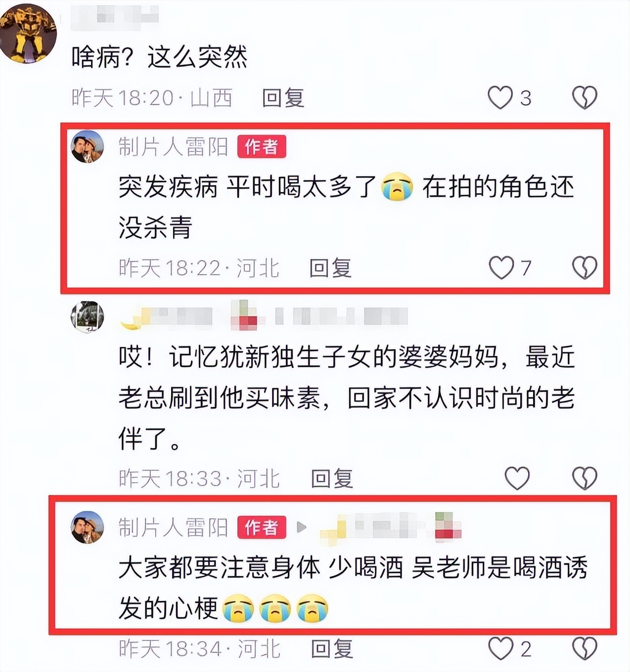The width and height of the screenshot is (630, 672).
Task: Reply to the 昨天18:22 河北 comment
Action: click(330, 268)
